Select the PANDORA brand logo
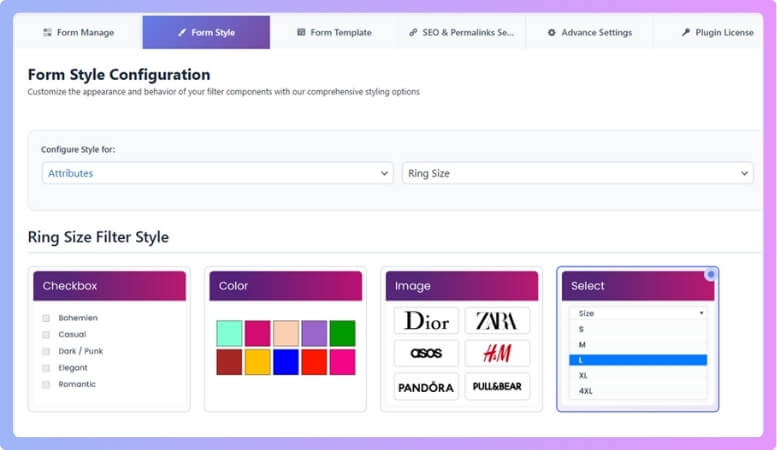The image size is (777, 450). point(426,387)
